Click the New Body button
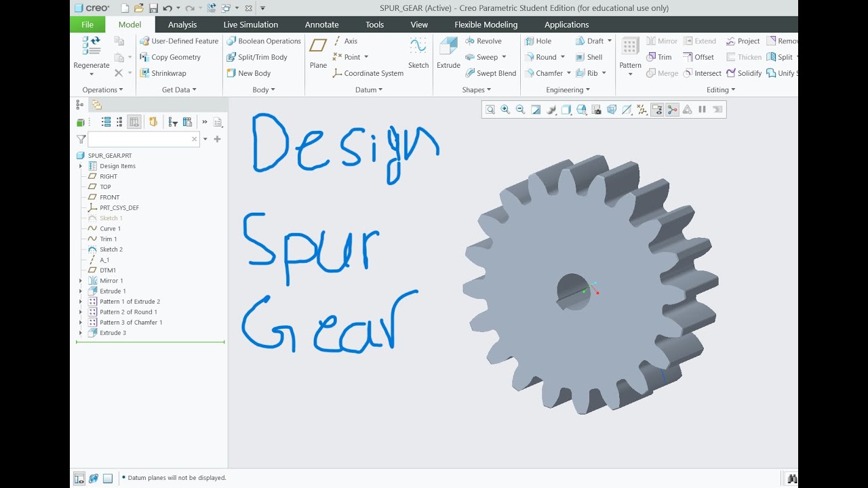The image size is (868, 488). click(x=248, y=73)
